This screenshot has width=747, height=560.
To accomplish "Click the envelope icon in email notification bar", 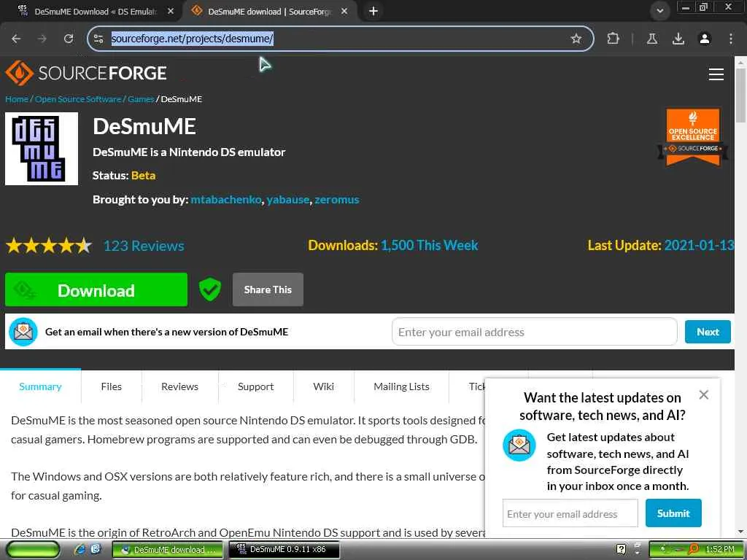I will click(23, 332).
